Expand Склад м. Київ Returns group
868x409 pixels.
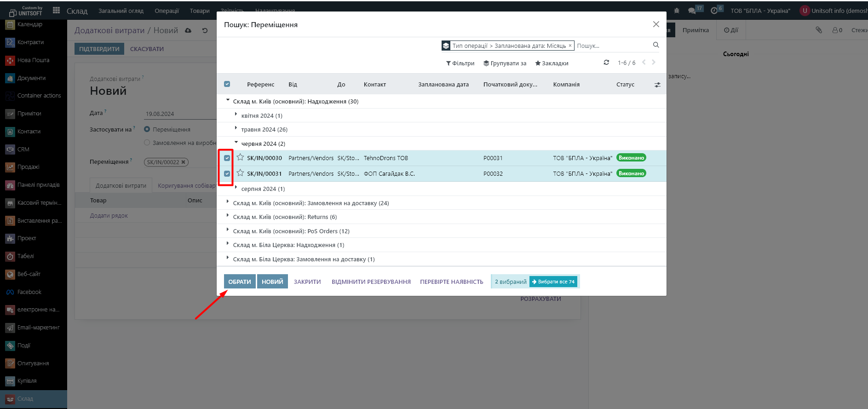click(x=285, y=217)
